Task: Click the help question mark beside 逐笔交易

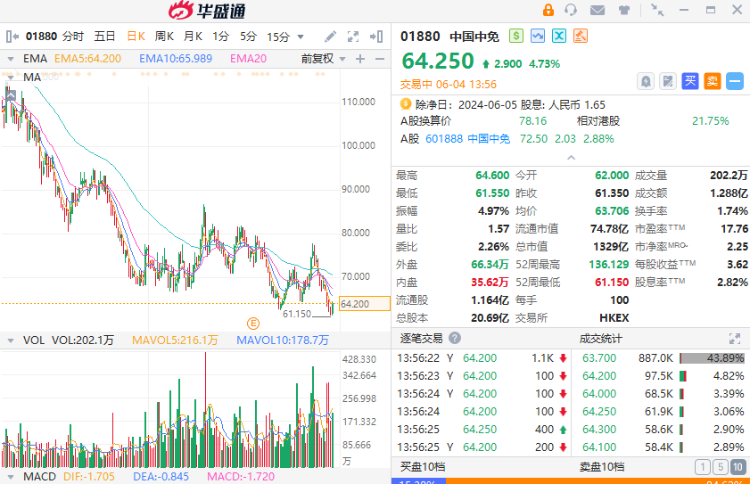Action: 455,338
